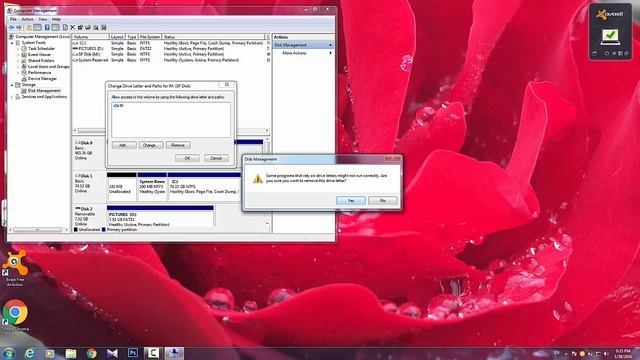Expand the Task Scheduler tree node
The width and height of the screenshot is (640, 360).
pos(18,49)
